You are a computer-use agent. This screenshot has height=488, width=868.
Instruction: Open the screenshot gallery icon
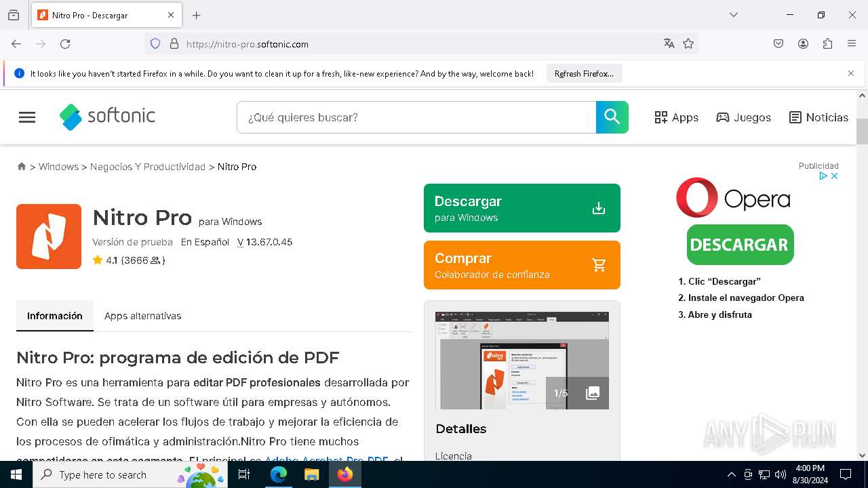(x=593, y=393)
